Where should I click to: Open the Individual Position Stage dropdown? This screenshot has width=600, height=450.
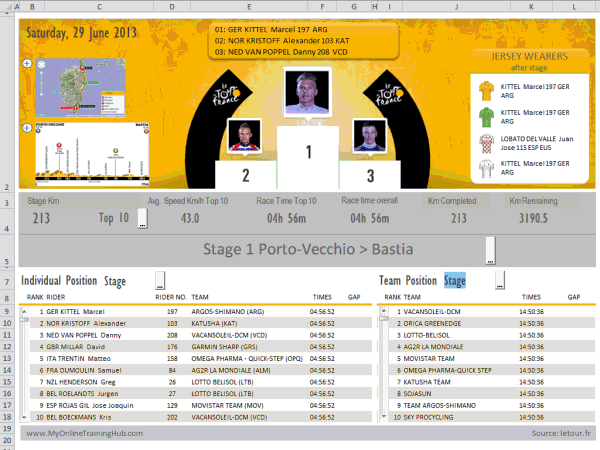point(160,280)
